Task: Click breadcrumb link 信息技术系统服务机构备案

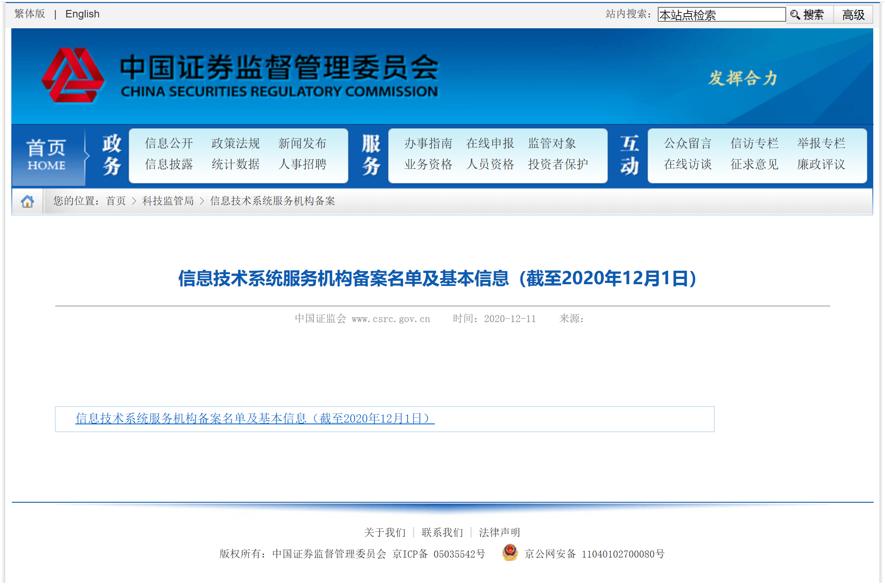Action: click(273, 201)
